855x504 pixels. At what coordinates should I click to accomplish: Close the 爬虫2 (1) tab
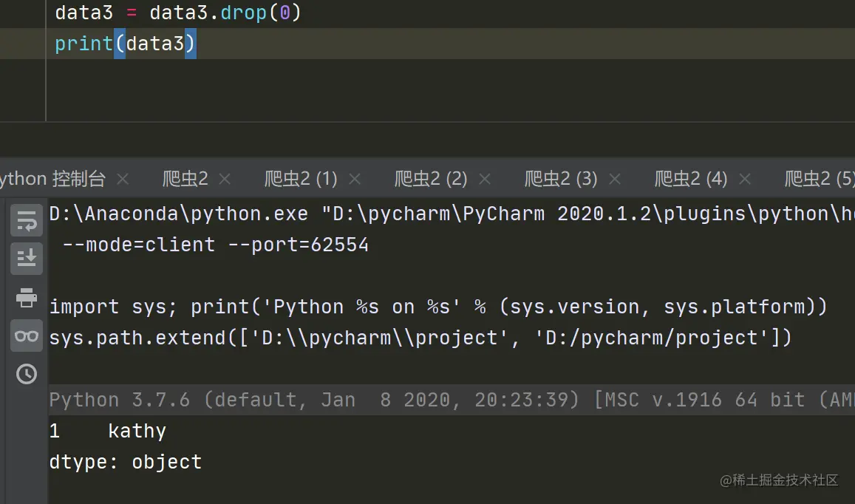[355, 179]
